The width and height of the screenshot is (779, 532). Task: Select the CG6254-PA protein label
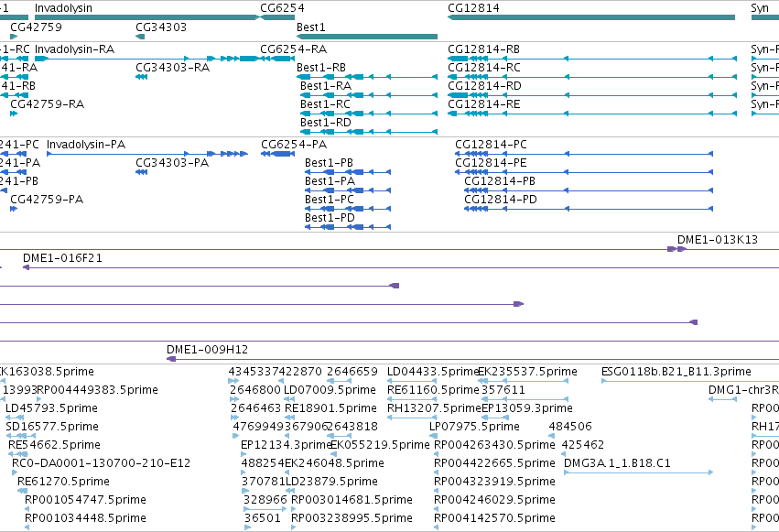pyautogui.click(x=294, y=145)
